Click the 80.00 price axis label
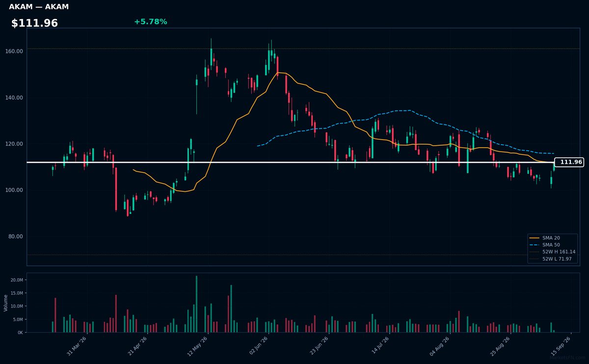The image size is (589, 364). click(16, 236)
